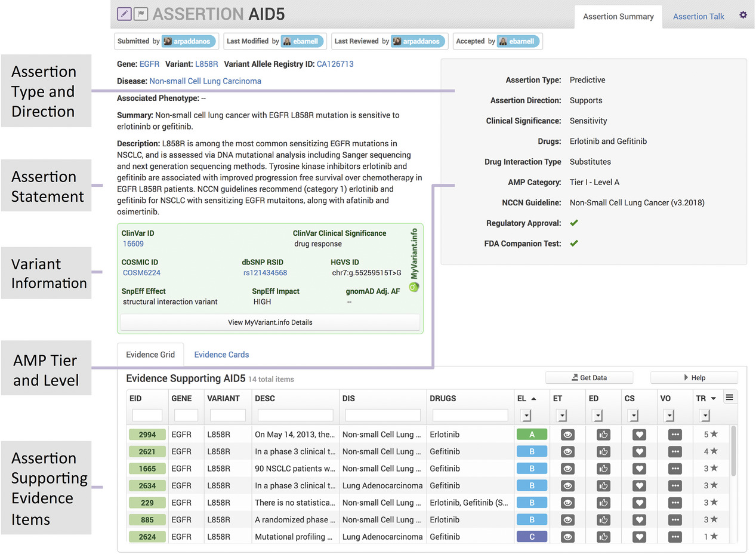
Task: Open the settings gear icon
Action: (x=743, y=15)
